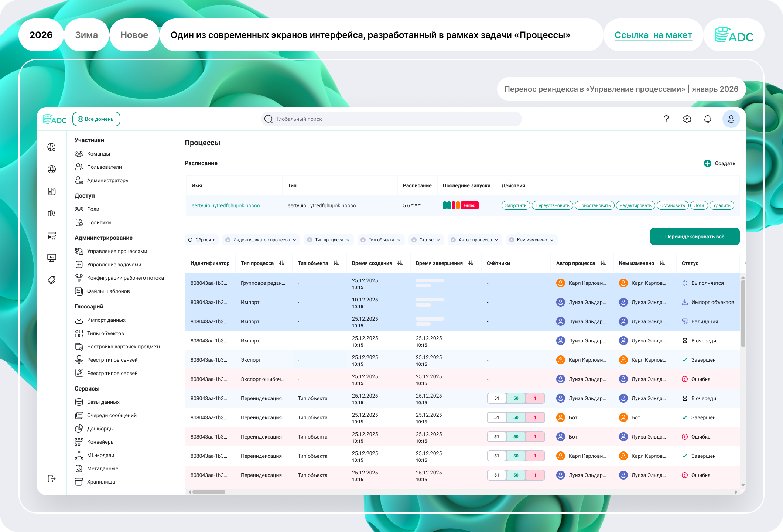Clear the Тип процесса filter x icon

point(310,240)
